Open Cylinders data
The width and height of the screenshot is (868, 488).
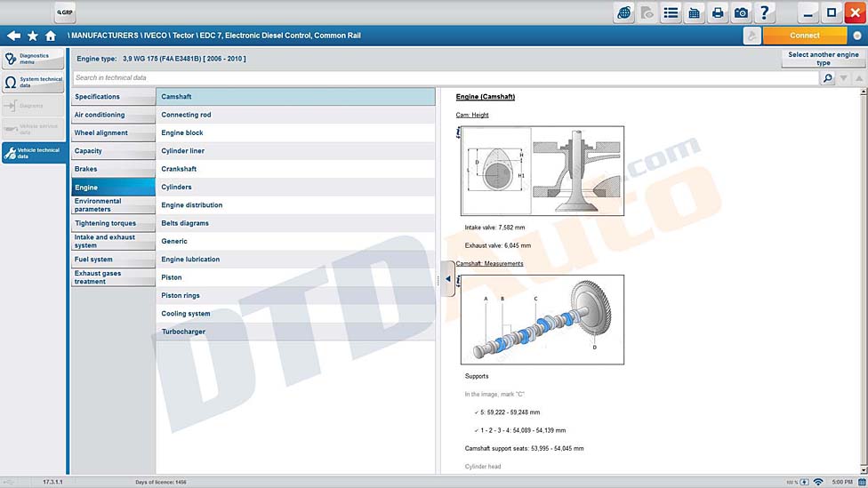[295, 187]
